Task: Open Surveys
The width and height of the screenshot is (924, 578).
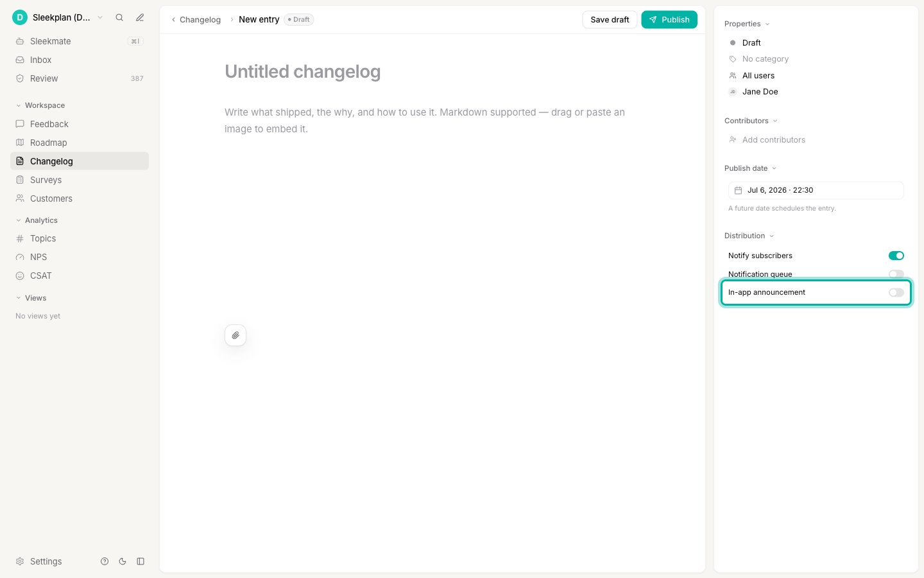Action: (80, 180)
